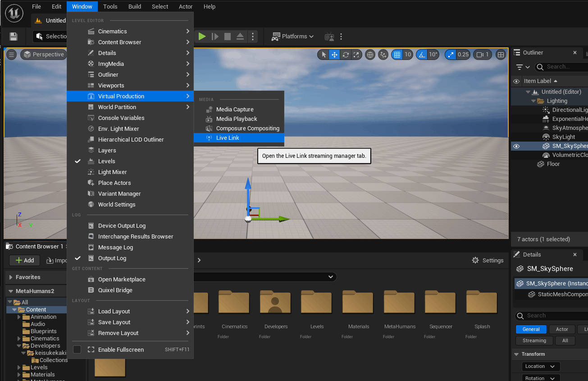
Task: Open Location dropdown in Transform
Action: [x=541, y=367]
